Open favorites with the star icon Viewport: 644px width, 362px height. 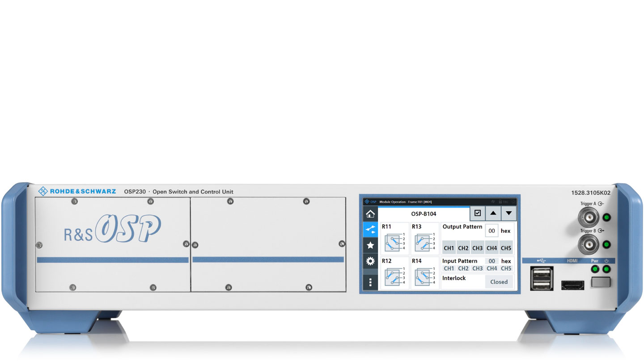point(370,245)
